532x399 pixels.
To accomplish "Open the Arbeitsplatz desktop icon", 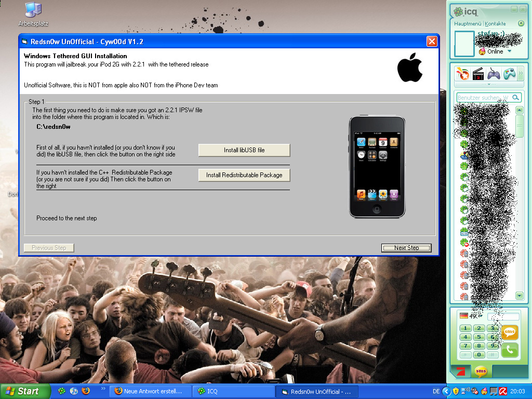I will 33,14.
